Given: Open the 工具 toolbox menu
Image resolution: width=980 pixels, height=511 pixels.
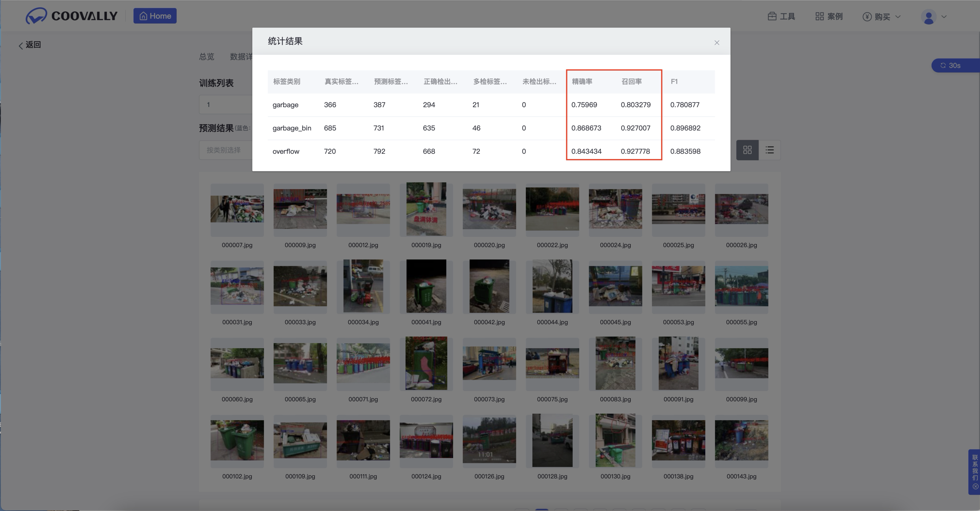Looking at the screenshot, I should [781, 16].
